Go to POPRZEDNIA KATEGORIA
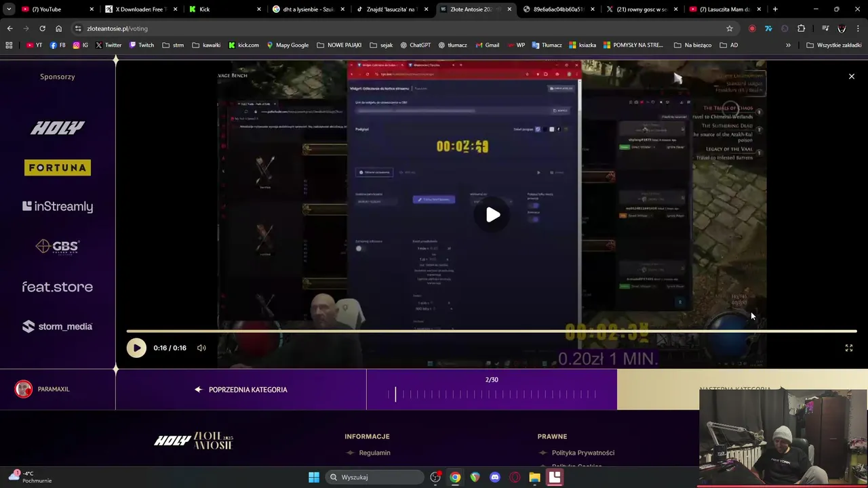The height and width of the screenshot is (488, 868). tap(241, 390)
